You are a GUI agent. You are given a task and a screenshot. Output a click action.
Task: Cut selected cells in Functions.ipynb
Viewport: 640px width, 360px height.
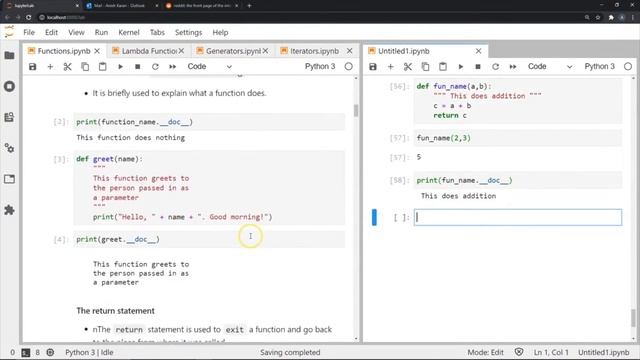[x=68, y=67]
